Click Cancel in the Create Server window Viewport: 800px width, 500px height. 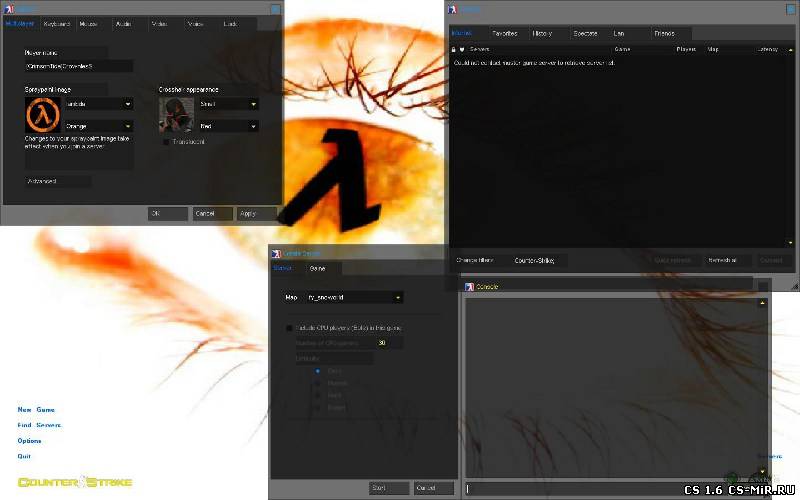433,488
